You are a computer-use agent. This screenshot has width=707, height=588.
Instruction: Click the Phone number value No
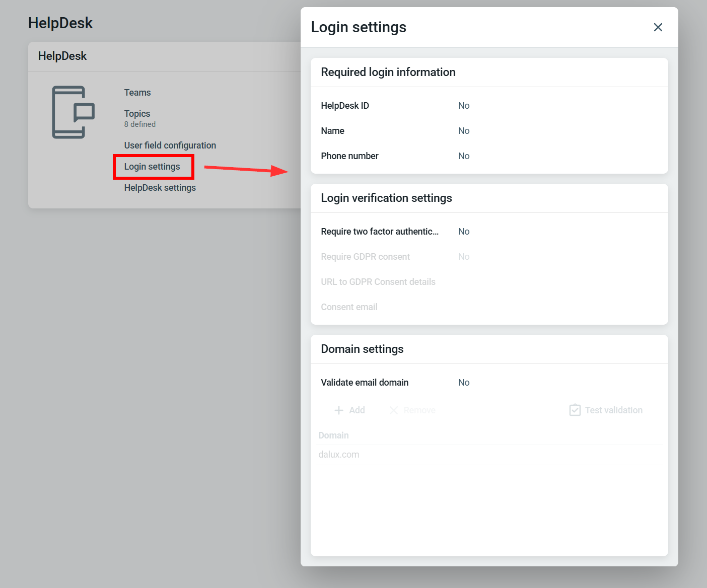(464, 156)
